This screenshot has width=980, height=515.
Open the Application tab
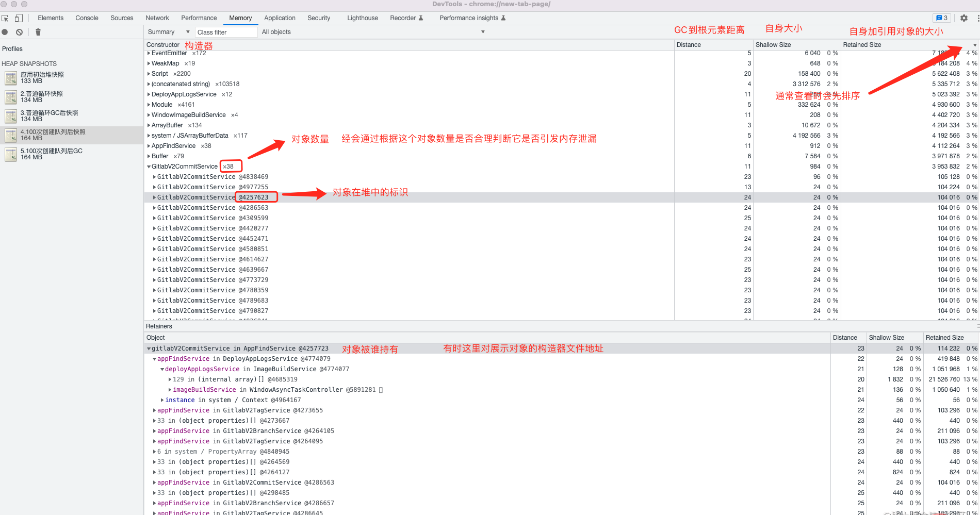point(280,18)
